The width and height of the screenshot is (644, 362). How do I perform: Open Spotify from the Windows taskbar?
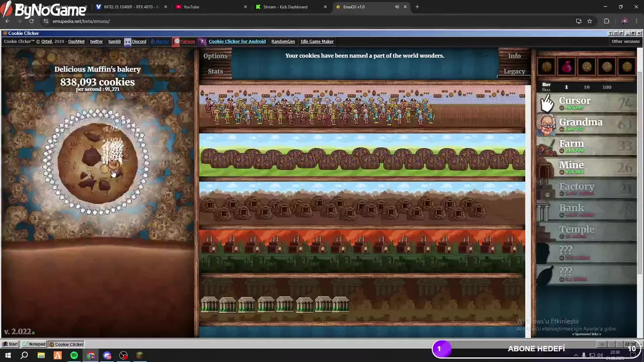tap(74, 355)
